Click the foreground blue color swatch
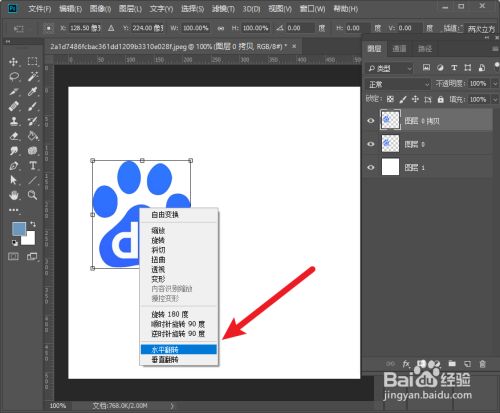Image resolution: width=500 pixels, height=413 pixels. point(19,228)
